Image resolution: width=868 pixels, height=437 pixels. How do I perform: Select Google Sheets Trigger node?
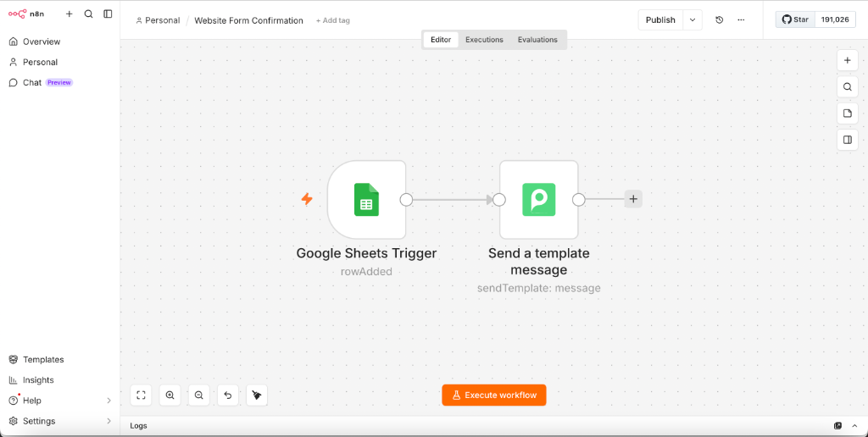(x=366, y=200)
